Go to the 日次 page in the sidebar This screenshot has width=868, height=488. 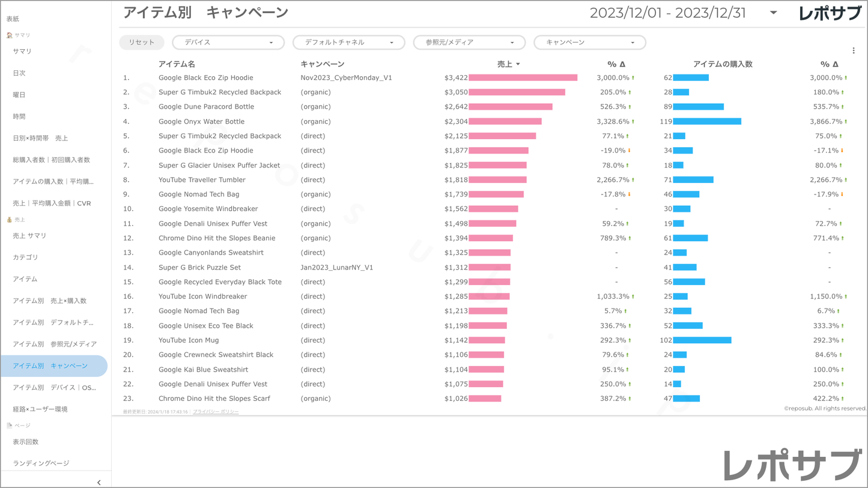[19, 73]
